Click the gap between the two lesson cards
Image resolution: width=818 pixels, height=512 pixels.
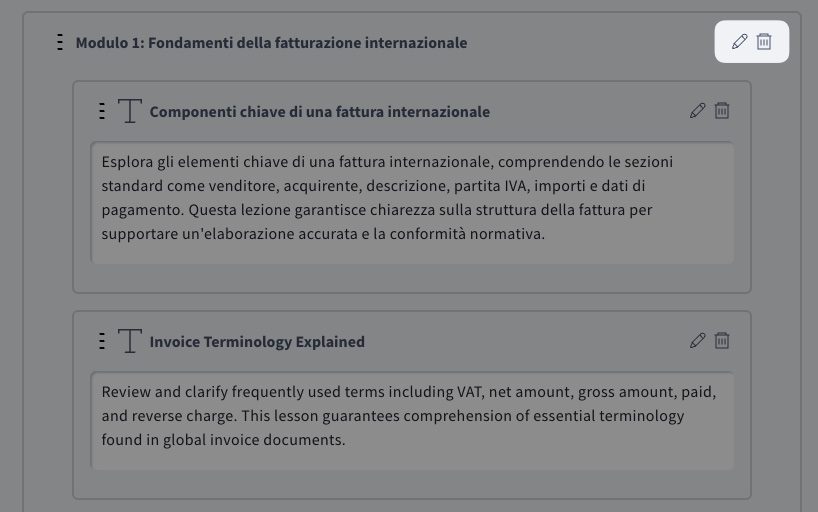[412, 302]
